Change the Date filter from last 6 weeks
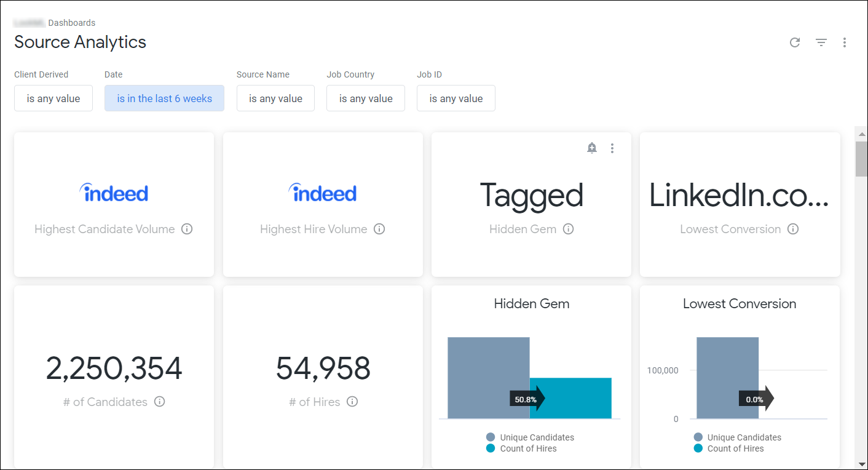This screenshot has width=868, height=470. point(164,98)
